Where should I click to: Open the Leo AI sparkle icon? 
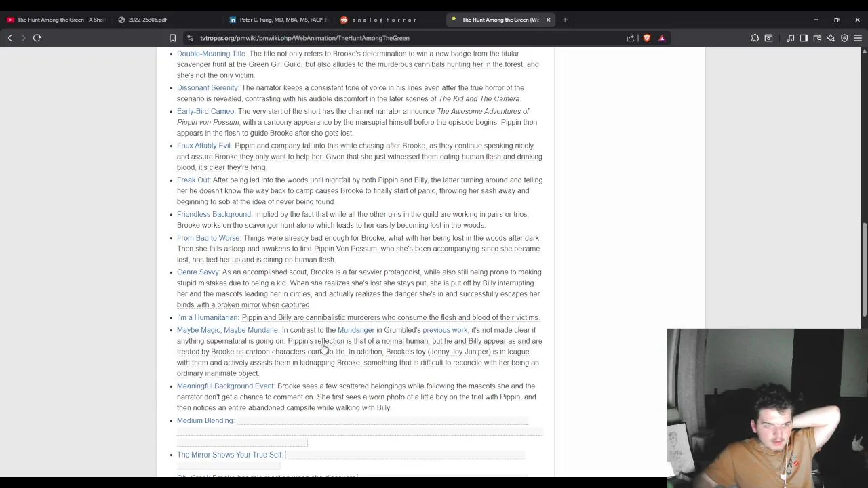tap(831, 38)
